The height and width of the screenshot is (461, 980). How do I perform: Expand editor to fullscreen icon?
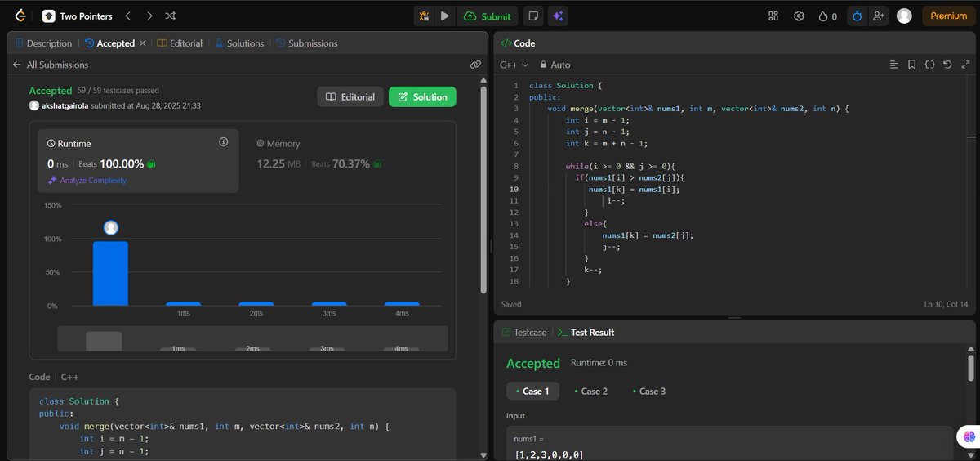click(x=964, y=65)
